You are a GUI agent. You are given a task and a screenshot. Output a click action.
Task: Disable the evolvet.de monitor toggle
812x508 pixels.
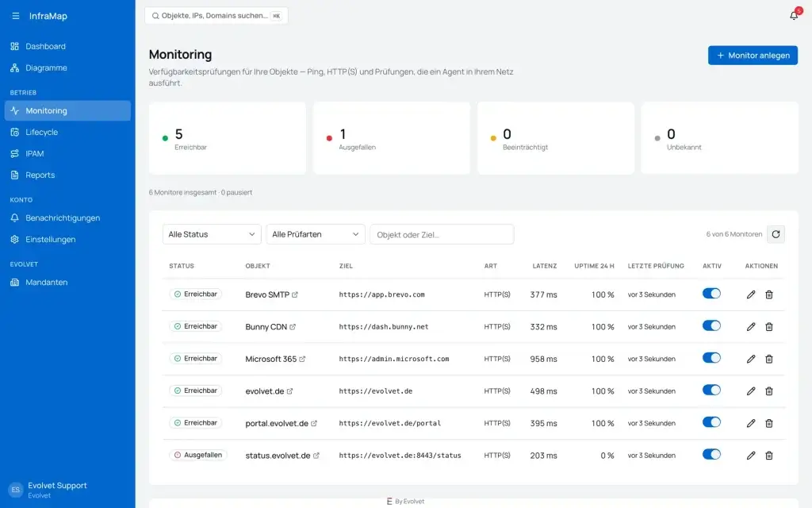coord(711,390)
